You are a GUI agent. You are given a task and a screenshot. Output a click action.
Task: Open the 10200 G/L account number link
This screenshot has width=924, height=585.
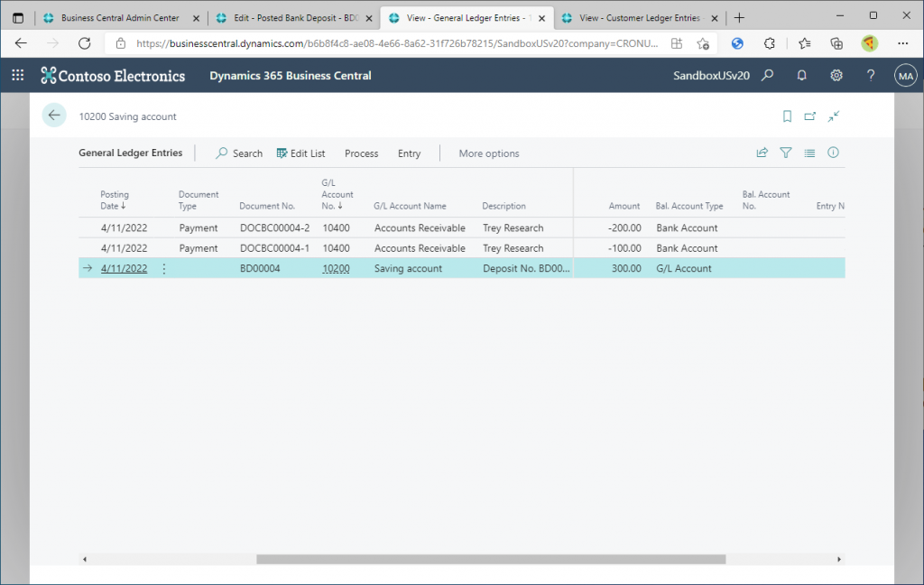pos(336,268)
